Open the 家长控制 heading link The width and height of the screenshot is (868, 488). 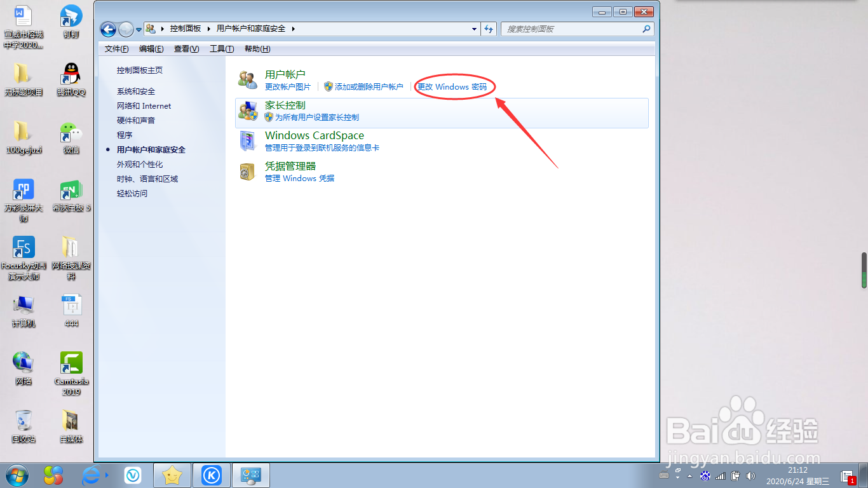(285, 105)
